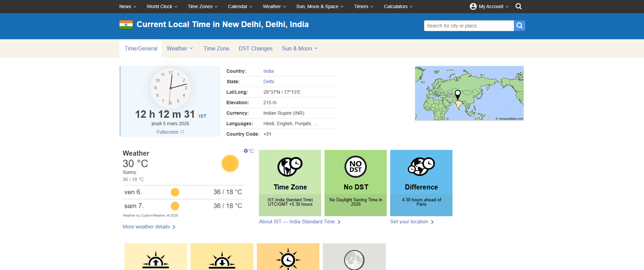644x270 pixels.
Task: Click the sun icon for ven 6.
Action: pyautogui.click(x=175, y=192)
